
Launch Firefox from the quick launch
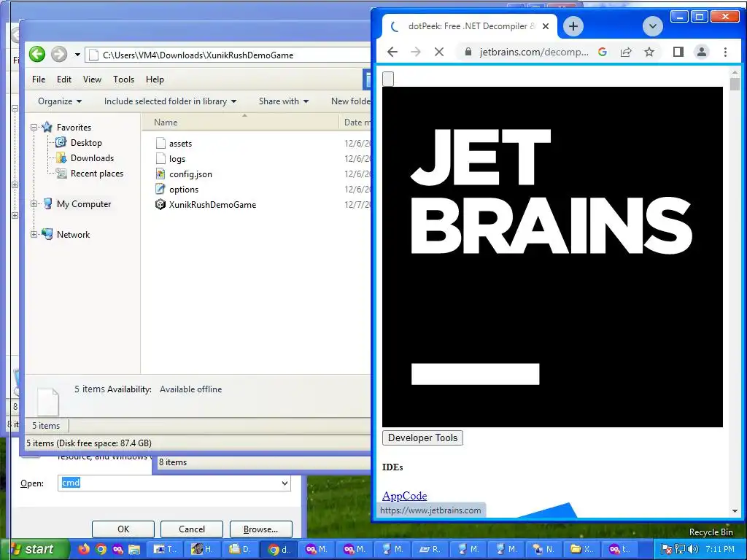point(84,550)
